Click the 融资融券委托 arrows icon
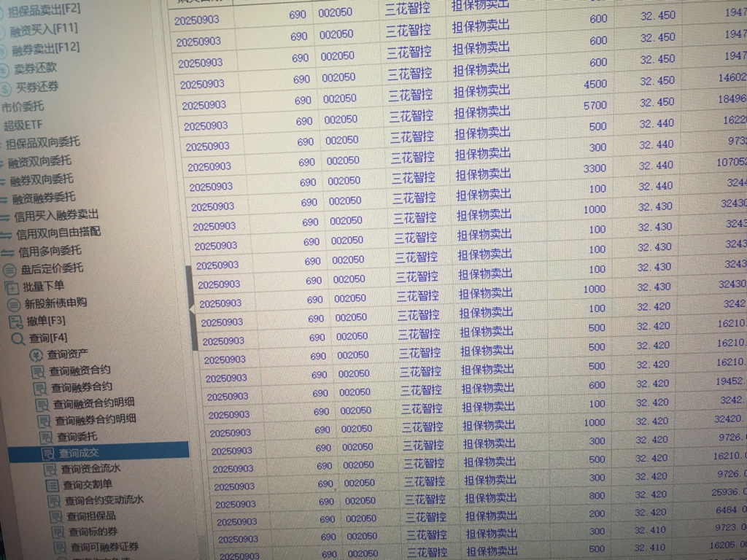Screen dimensions: 747x560 [x=4, y=201]
